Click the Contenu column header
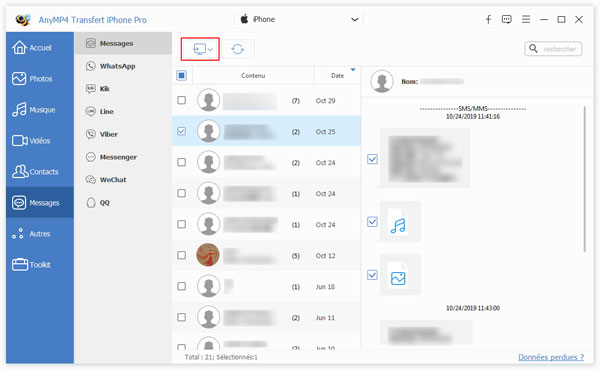The image size is (600, 370). coord(253,75)
